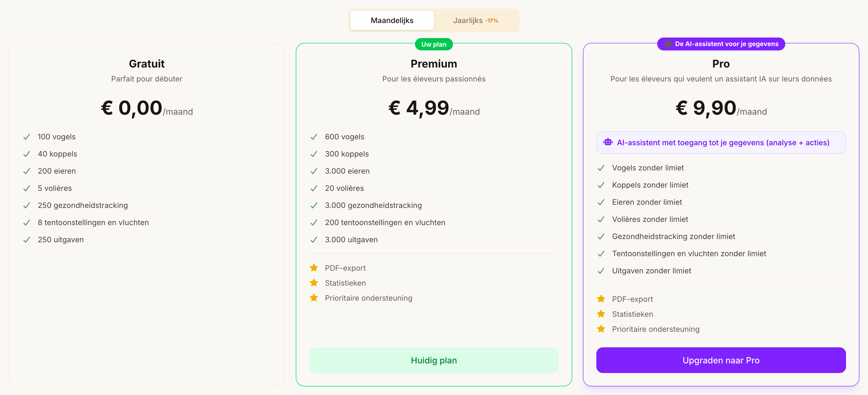
Task: Click the AI-assistent met toegang tot je gegevens banner
Action: point(721,143)
